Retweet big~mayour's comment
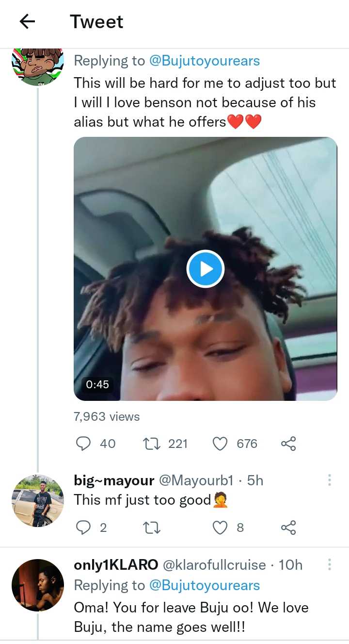This screenshot has height=644, width=349. point(153,528)
